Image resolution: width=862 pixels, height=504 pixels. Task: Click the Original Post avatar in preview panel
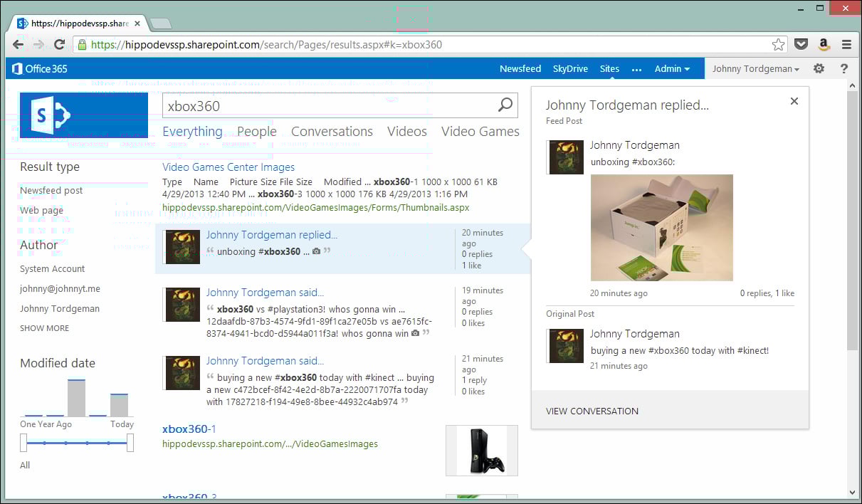pos(565,346)
